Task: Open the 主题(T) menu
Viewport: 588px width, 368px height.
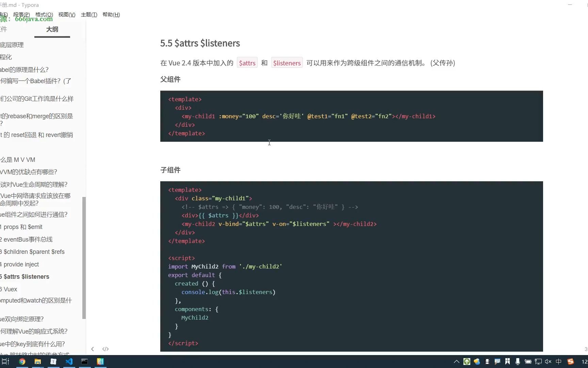Action: click(89, 15)
